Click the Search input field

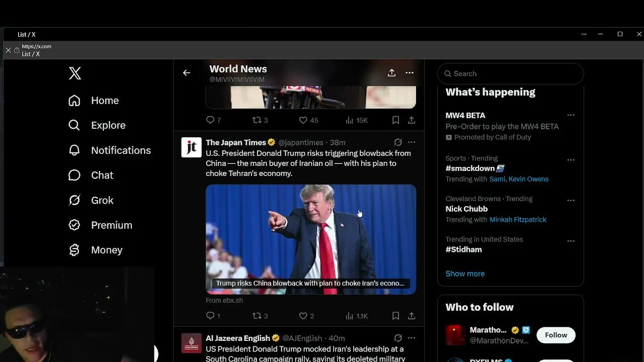511,73
